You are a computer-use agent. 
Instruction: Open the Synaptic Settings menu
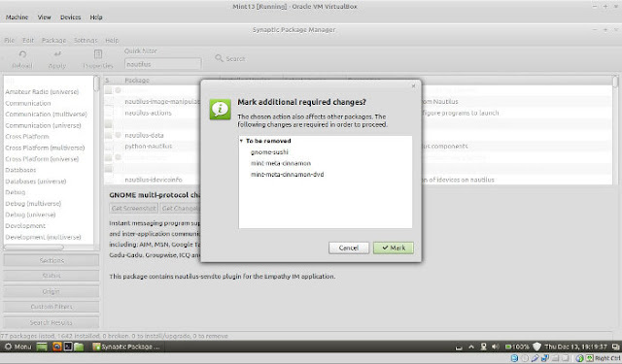pyautogui.click(x=86, y=41)
